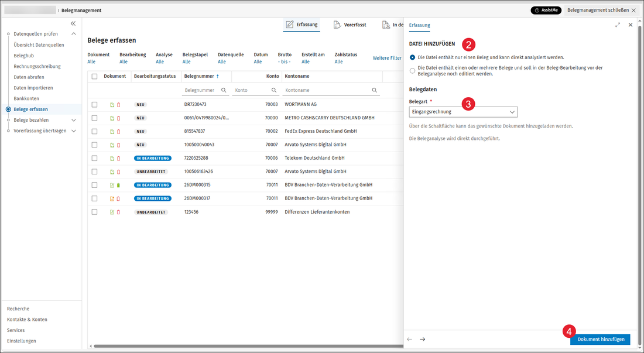Expand the Belege bezahlen section
Viewport: 644px width, 353px height.
point(74,120)
